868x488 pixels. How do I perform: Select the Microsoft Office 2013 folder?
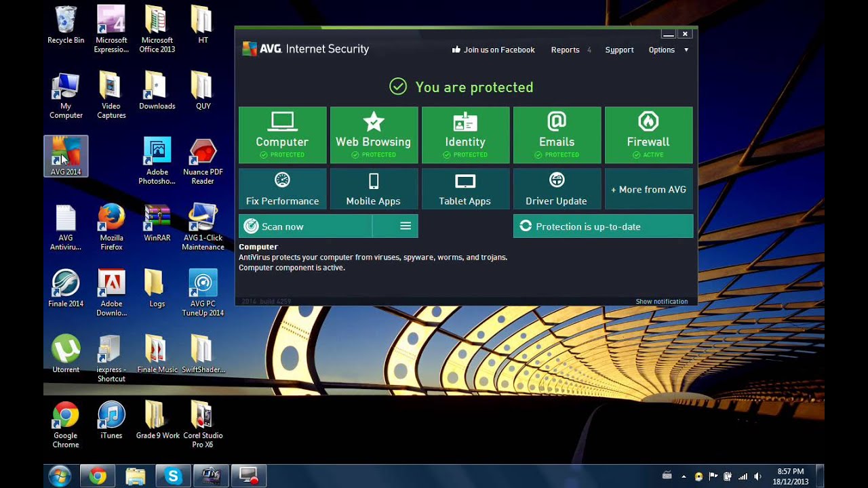(157, 29)
